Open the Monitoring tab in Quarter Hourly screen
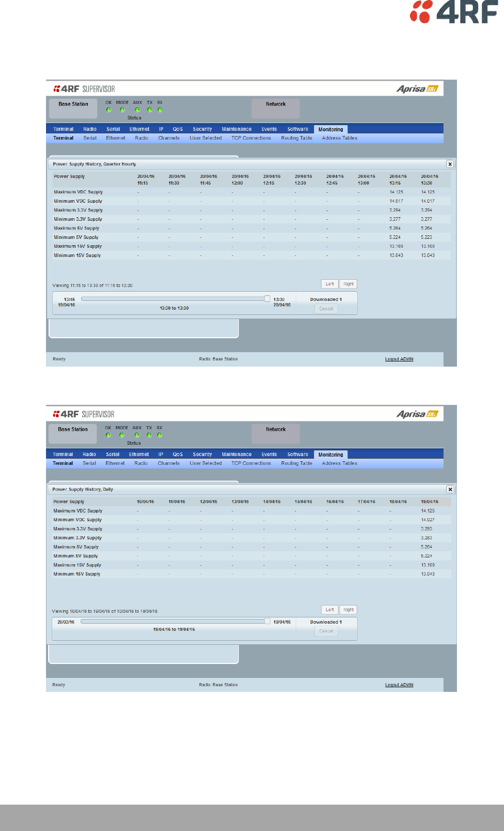Image resolution: width=504 pixels, height=831 pixels. click(331, 129)
